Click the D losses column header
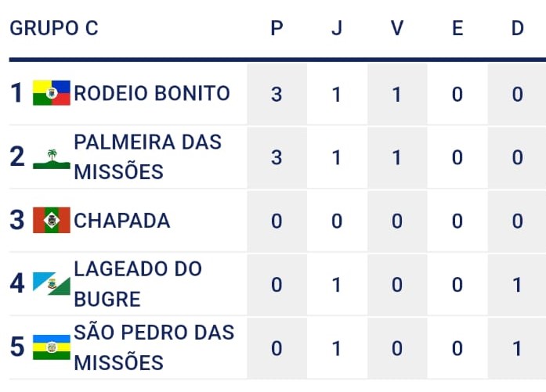546x392 pixels. (518, 28)
